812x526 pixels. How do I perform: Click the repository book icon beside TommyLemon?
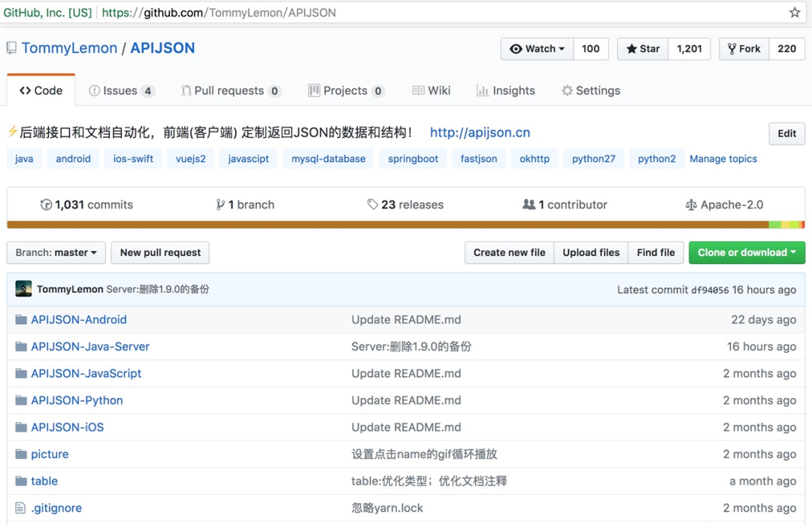11,48
